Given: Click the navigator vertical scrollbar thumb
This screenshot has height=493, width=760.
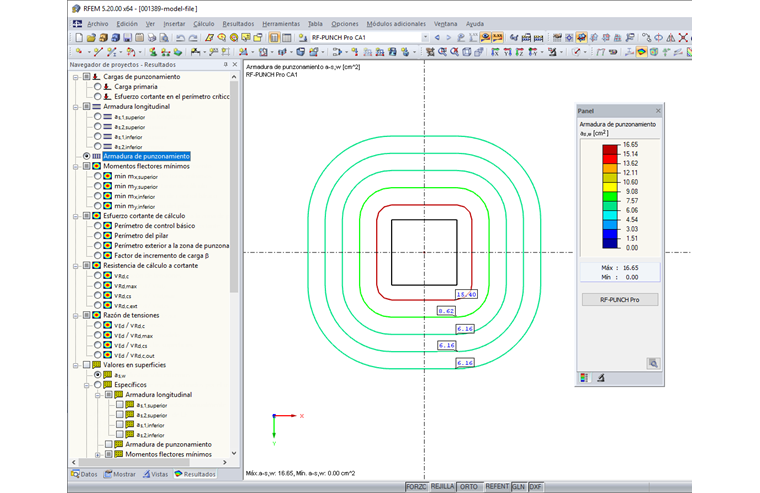Looking at the screenshot, I should tap(234, 187).
